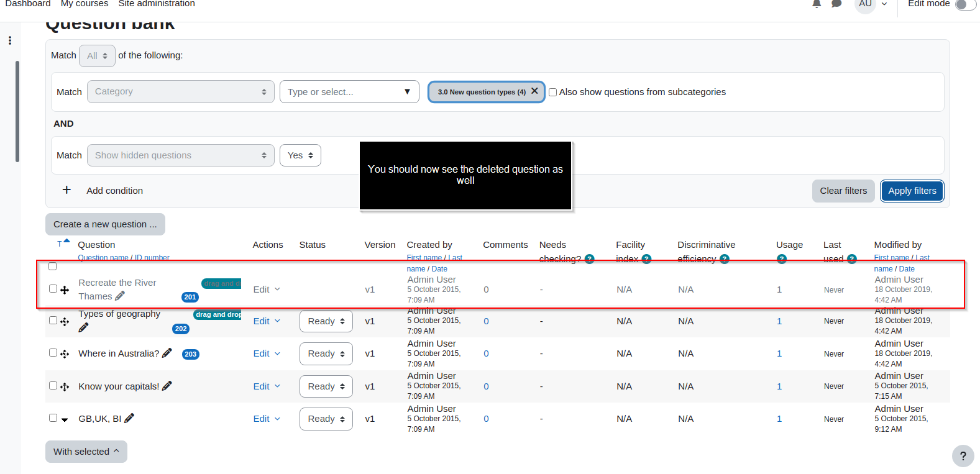Open the three-dot drawer menu on left
Viewport: 980px width, 474px height.
[10, 40]
